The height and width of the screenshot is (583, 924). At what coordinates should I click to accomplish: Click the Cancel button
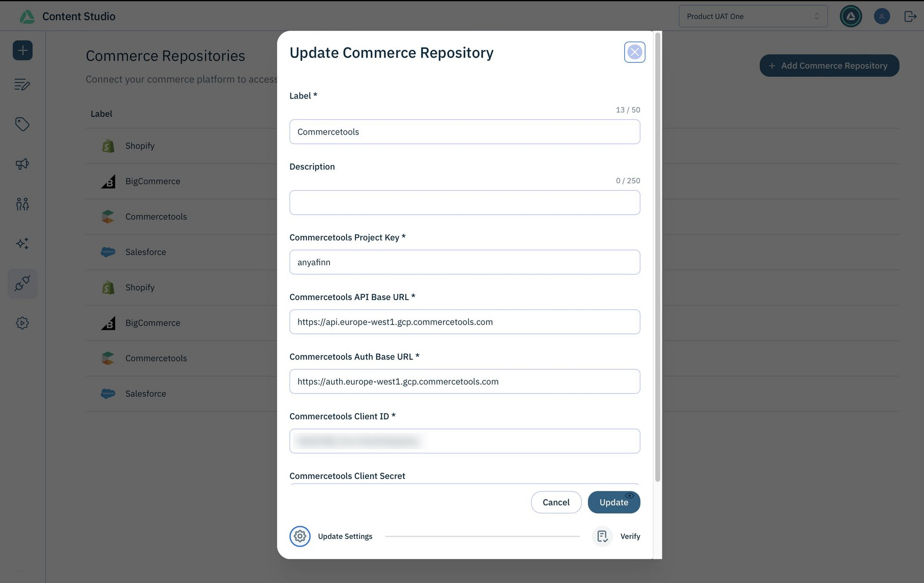[556, 502]
